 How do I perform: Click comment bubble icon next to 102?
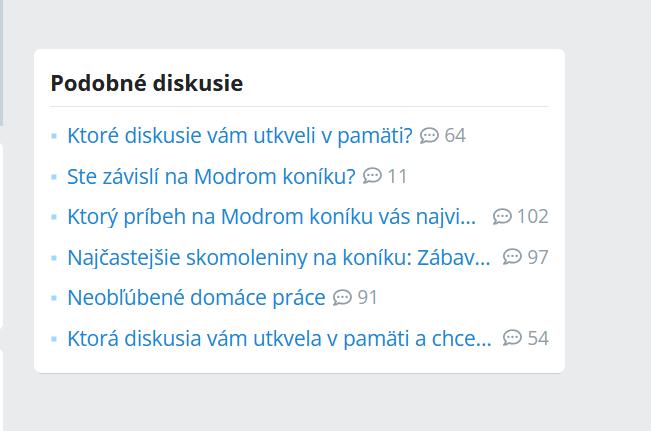[502, 217]
